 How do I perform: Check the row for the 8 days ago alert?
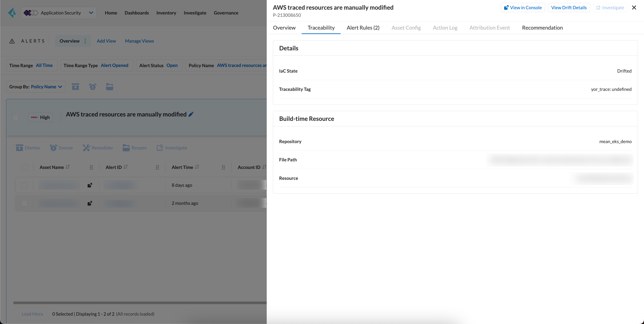tap(25, 185)
